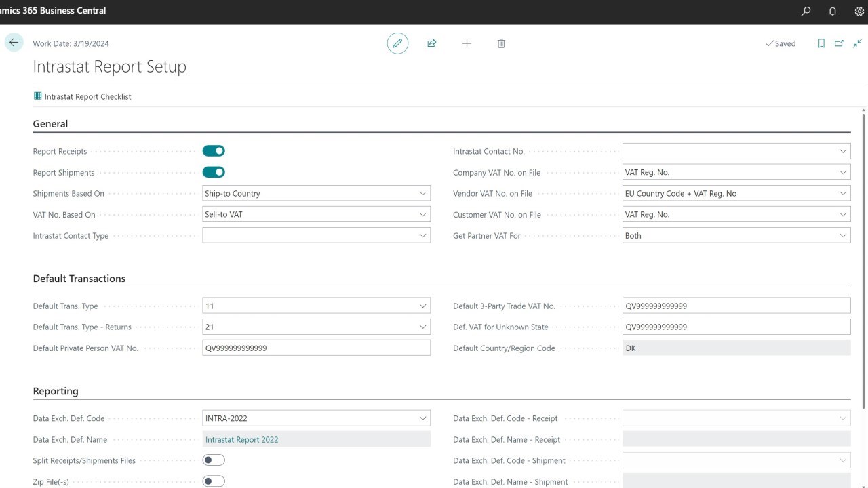868x488 pixels.
Task: Enable the Zip File(-s) switch
Action: (214, 481)
